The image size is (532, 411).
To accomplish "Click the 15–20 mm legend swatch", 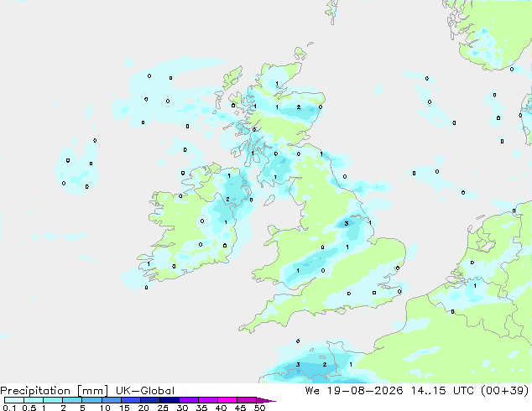I will click(131, 400).
